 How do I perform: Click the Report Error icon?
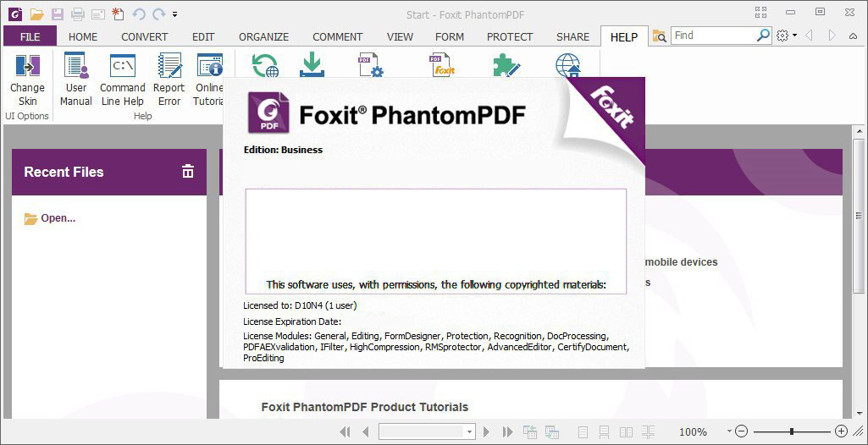pyautogui.click(x=169, y=65)
